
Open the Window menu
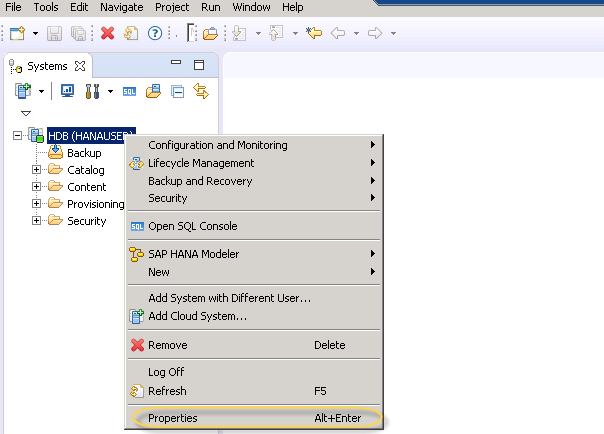251,7
